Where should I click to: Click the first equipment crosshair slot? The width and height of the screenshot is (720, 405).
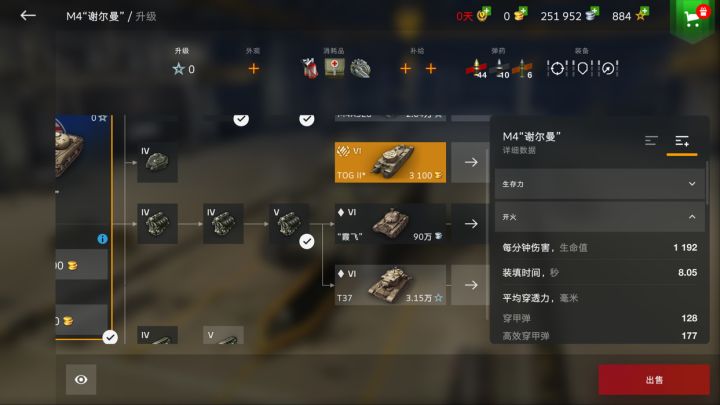coord(557,68)
